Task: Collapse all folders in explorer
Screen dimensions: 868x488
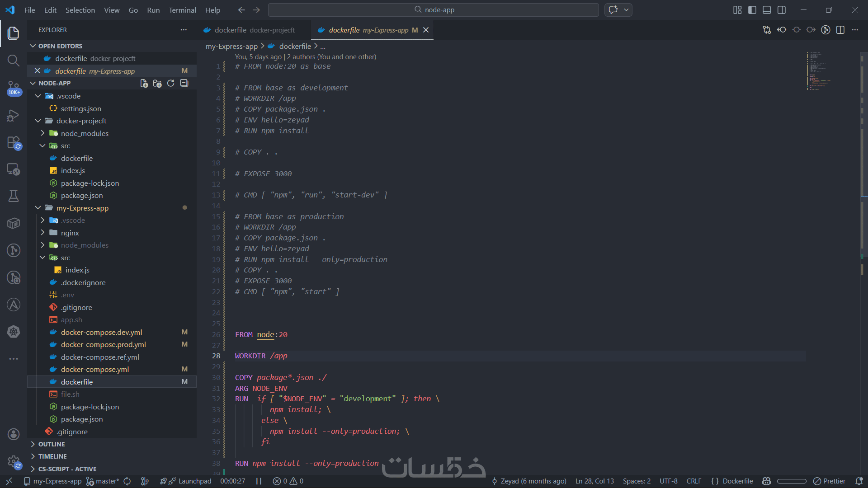Action: click(x=184, y=83)
